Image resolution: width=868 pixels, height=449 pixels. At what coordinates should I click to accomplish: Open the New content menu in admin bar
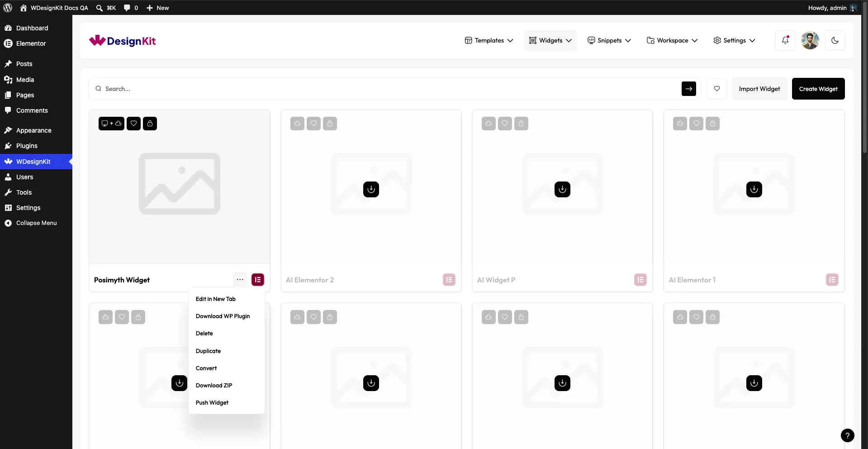[x=158, y=8]
